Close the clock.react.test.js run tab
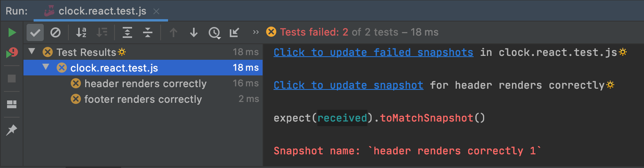The image size is (644, 168). (156, 11)
